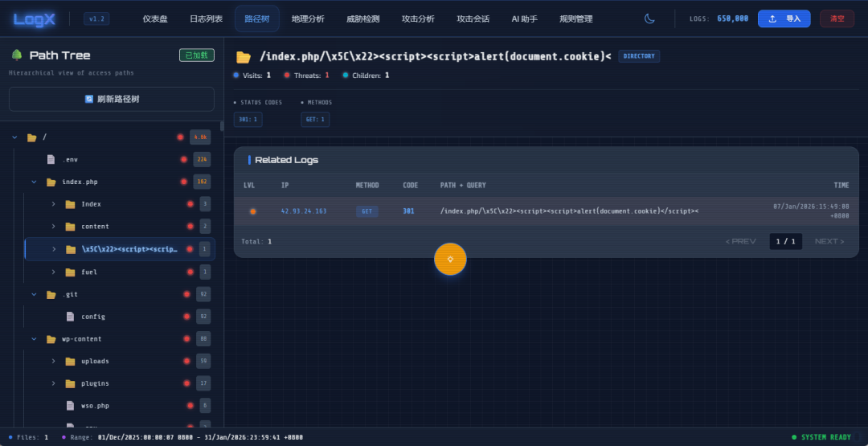Click the .env file icon
This screenshot has width=868, height=446.
(51, 159)
